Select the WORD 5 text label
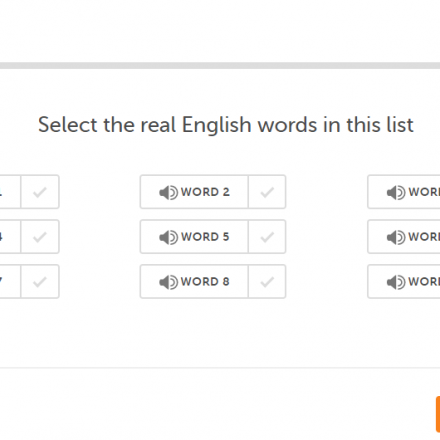Viewport: 440px width, 440px height. click(205, 237)
